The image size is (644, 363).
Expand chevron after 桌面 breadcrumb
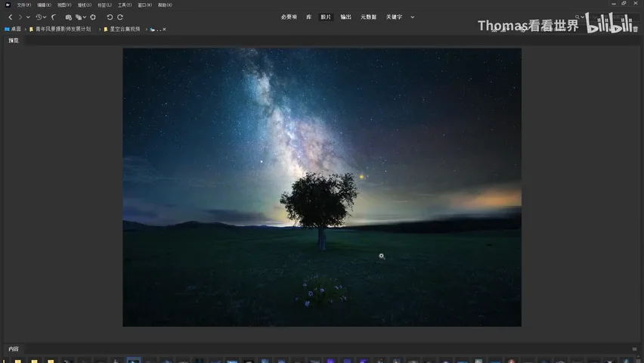[x=26, y=29]
